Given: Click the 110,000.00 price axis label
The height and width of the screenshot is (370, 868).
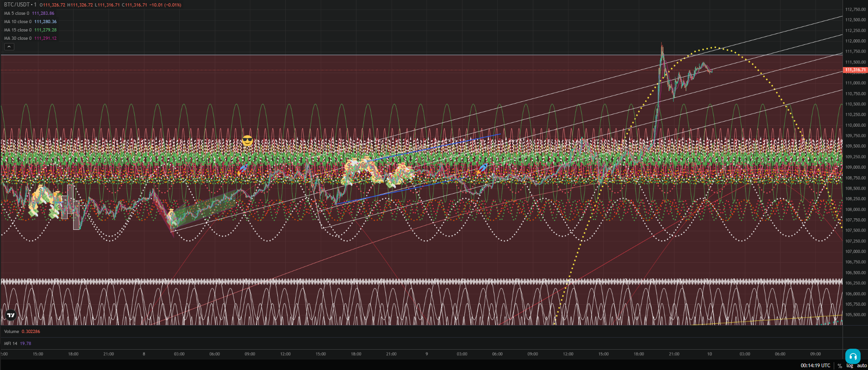Looking at the screenshot, I should [856, 125].
